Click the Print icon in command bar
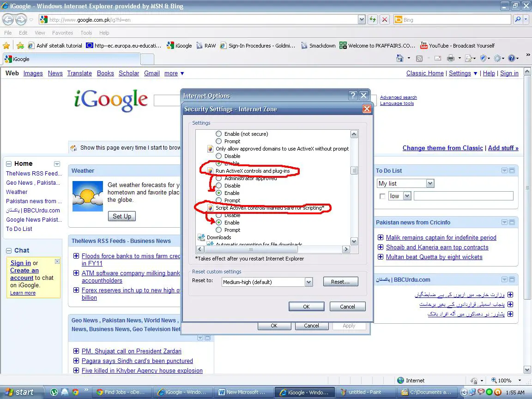This screenshot has width=532, height=399. tap(451, 58)
